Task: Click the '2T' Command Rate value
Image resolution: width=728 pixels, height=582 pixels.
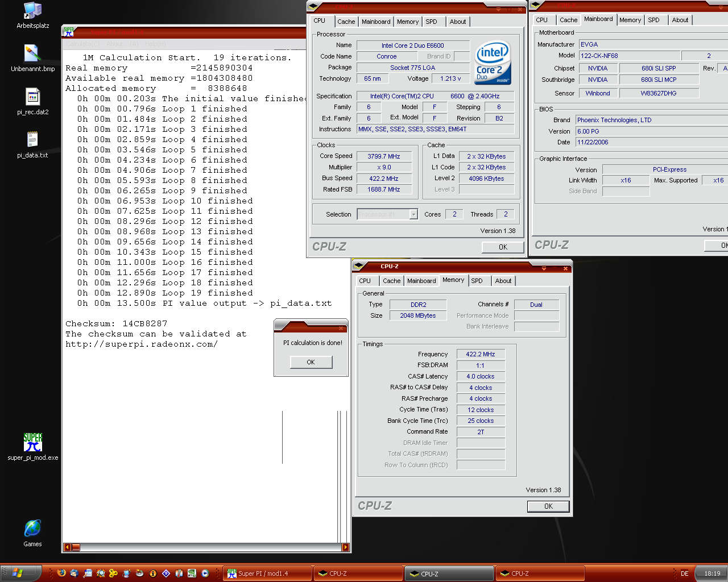Action: pos(481,432)
